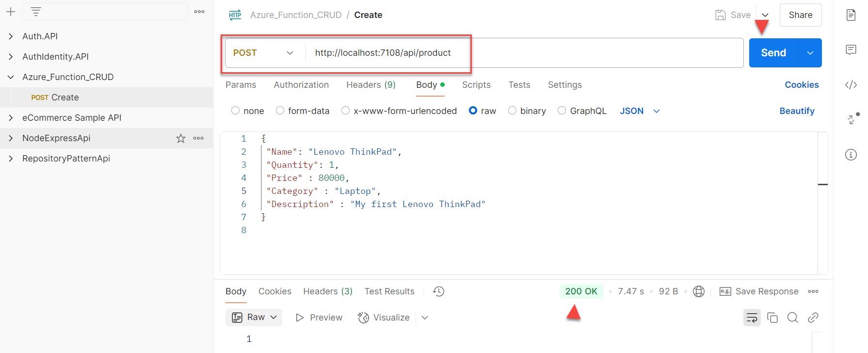The image size is (868, 353).
Task: Open the comments icon in right sidebar
Action: pos(851,50)
